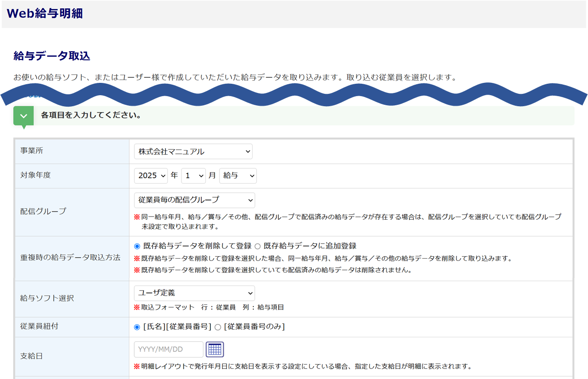Select the [氏名][従業員番号] radio button
The image size is (588, 379).
click(137, 327)
